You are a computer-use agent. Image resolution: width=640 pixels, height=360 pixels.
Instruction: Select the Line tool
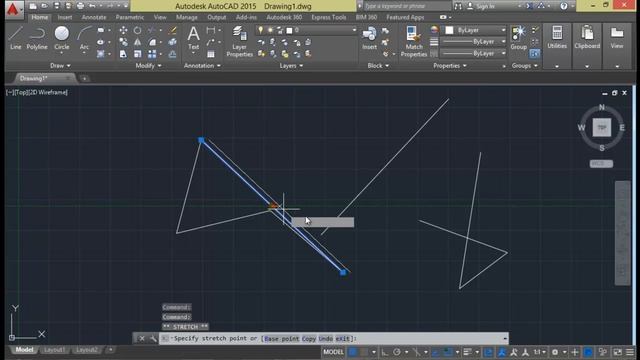pos(16,38)
